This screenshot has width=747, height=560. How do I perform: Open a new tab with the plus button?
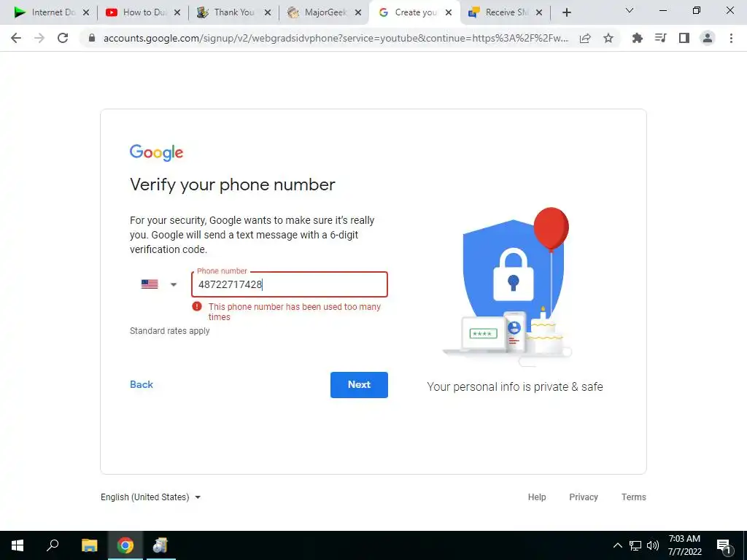pos(566,12)
